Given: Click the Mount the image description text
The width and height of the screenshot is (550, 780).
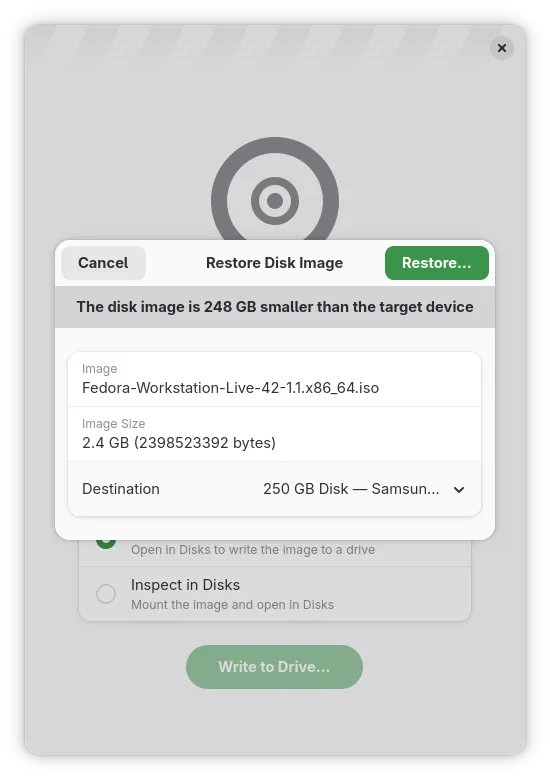Looking at the screenshot, I should (x=232, y=605).
